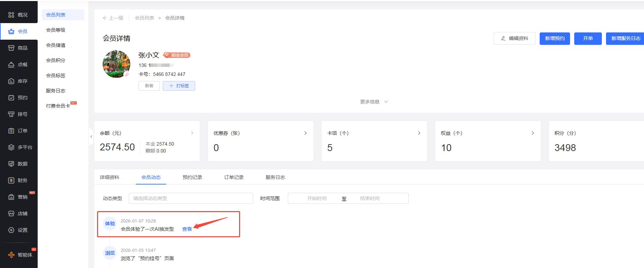Open the 财务 finance icon
This screenshot has width=644, height=268.
(x=11, y=180)
